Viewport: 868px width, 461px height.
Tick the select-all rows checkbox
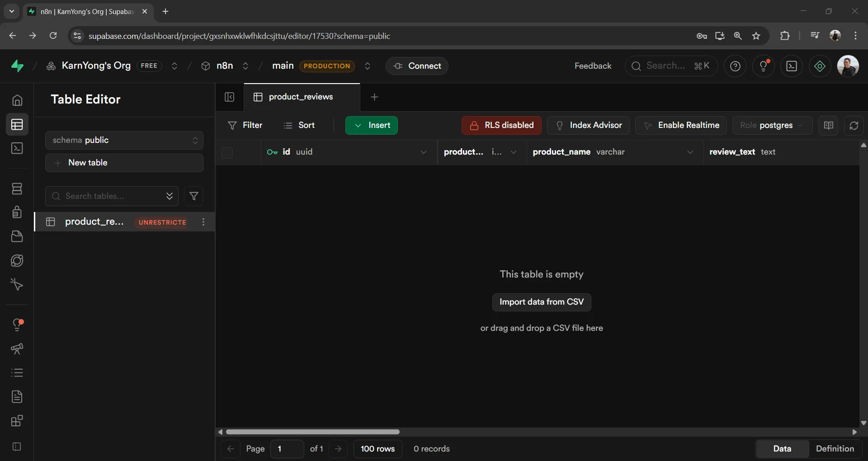coord(227,153)
